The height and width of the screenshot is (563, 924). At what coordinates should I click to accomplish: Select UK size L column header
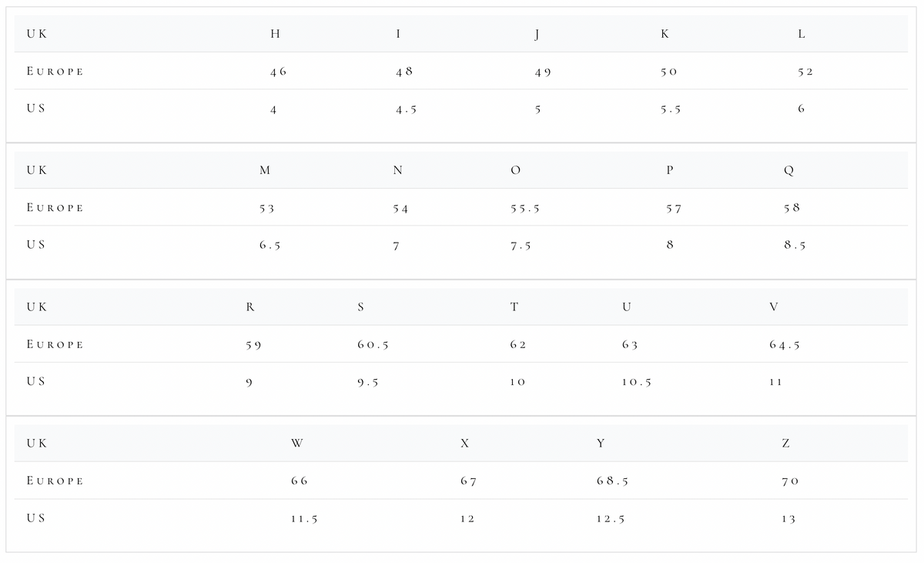(x=802, y=34)
